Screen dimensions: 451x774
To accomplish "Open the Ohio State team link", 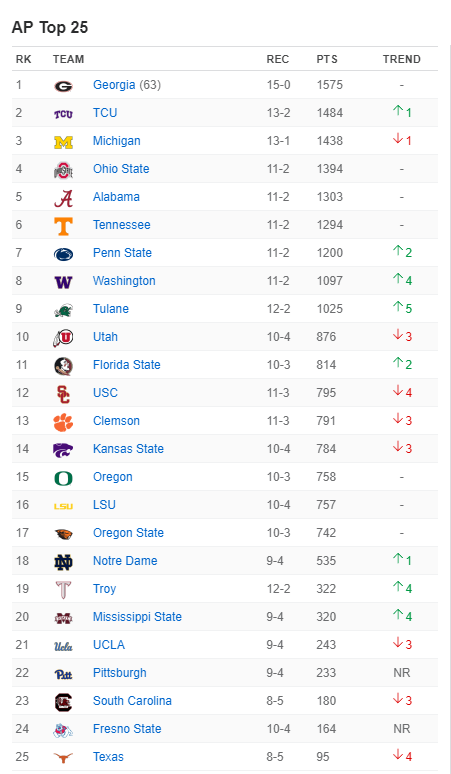I will (121, 169).
